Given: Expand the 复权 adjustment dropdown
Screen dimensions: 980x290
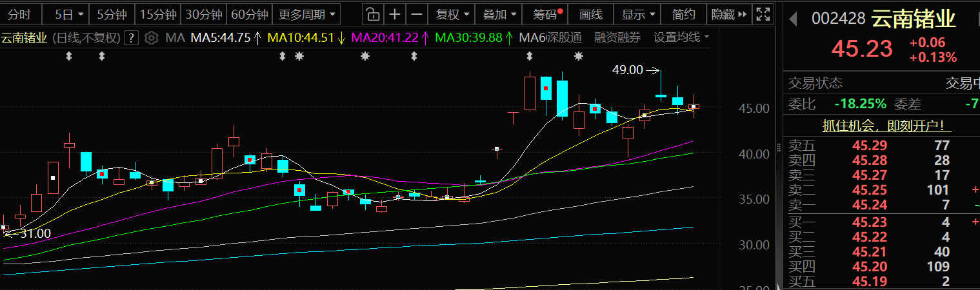Looking at the screenshot, I should click(452, 14).
